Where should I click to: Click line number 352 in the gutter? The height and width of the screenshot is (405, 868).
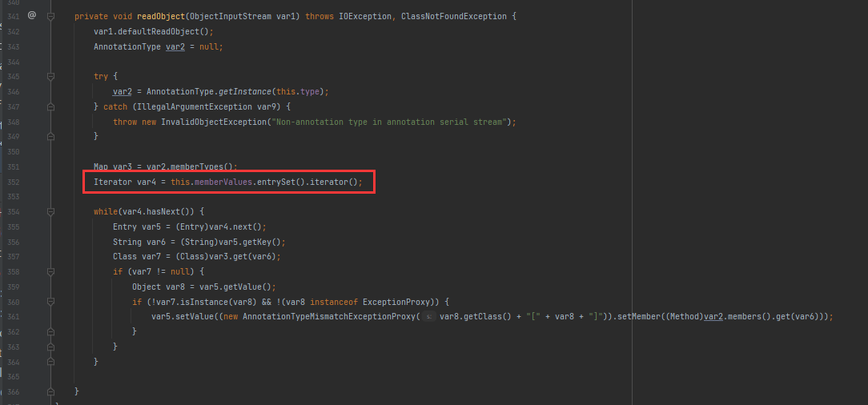tap(14, 182)
